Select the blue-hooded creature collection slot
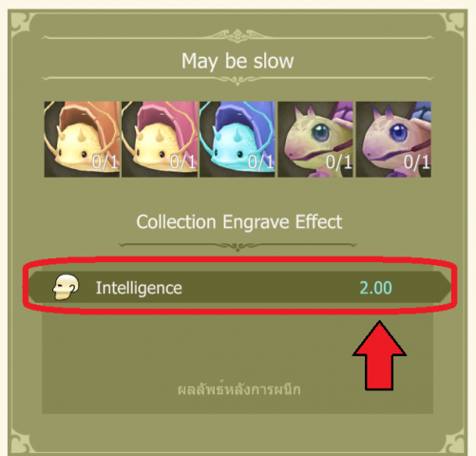The height and width of the screenshot is (456, 476). click(x=238, y=140)
